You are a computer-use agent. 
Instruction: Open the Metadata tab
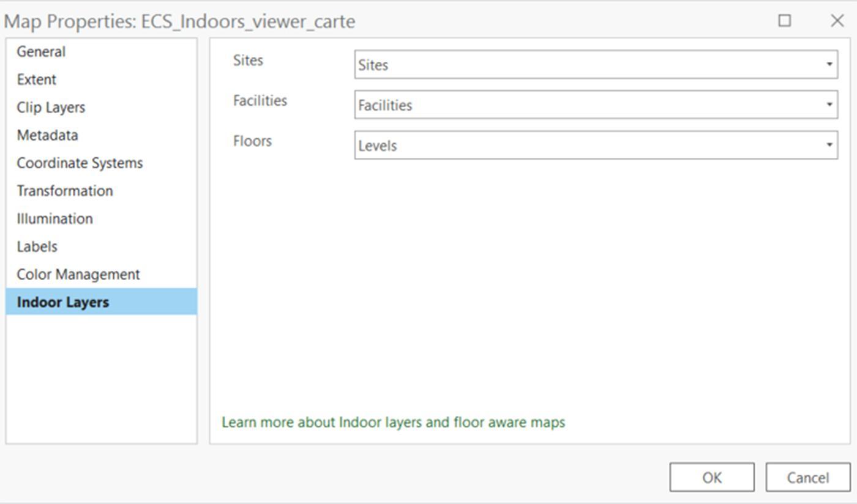47,135
